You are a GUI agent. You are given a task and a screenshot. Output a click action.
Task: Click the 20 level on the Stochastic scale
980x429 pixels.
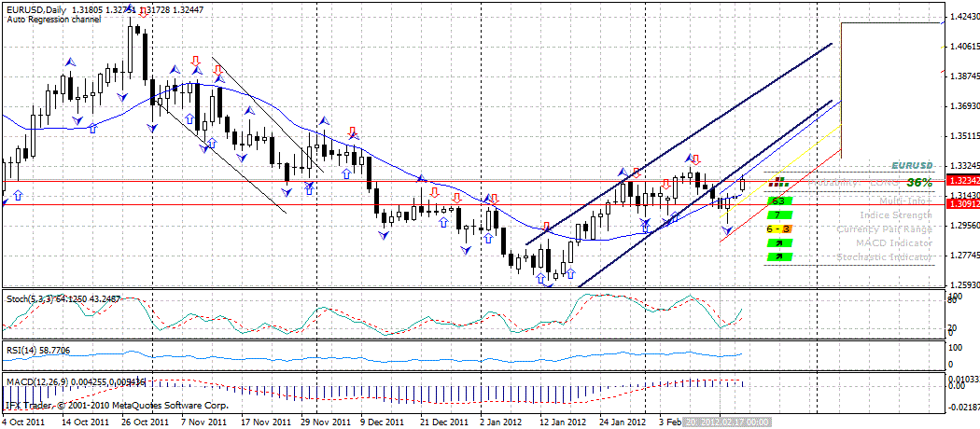tap(953, 327)
